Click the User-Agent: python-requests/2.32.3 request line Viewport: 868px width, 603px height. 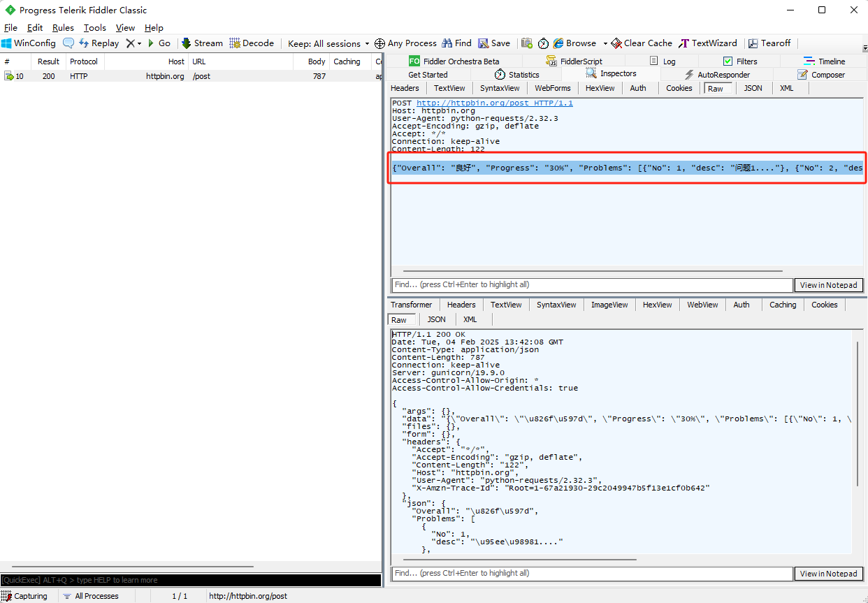(x=475, y=118)
